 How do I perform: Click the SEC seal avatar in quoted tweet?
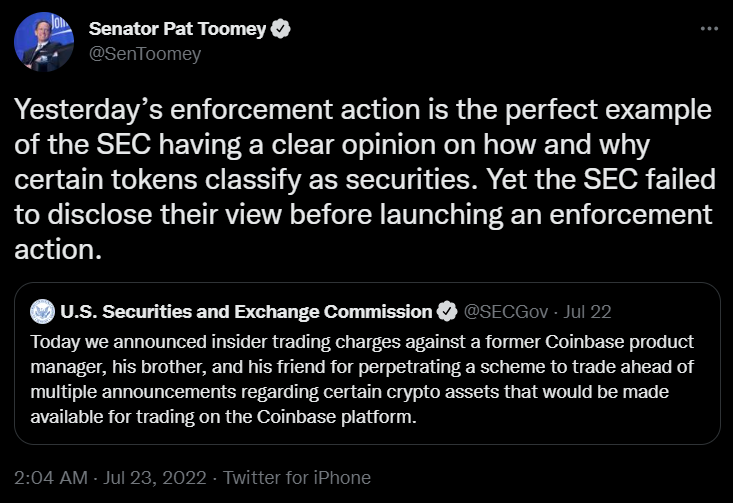(x=43, y=311)
